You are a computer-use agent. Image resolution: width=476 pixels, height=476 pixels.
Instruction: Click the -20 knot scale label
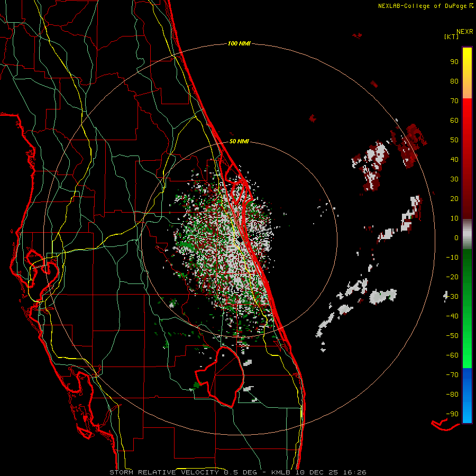tap(452, 277)
